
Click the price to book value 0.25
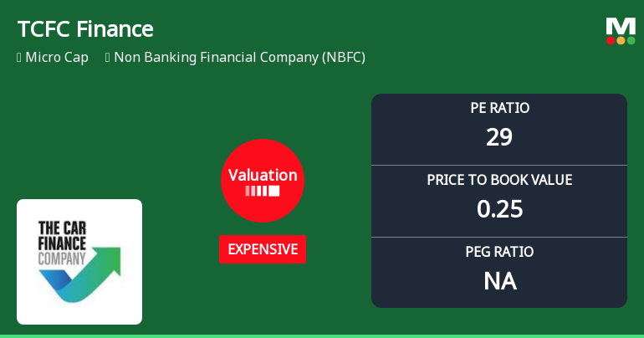(x=499, y=209)
